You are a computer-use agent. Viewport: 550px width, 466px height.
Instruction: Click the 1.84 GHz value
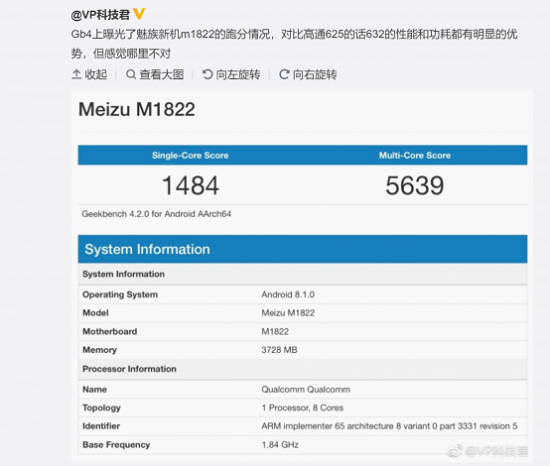pyautogui.click(x=280, y=445)
